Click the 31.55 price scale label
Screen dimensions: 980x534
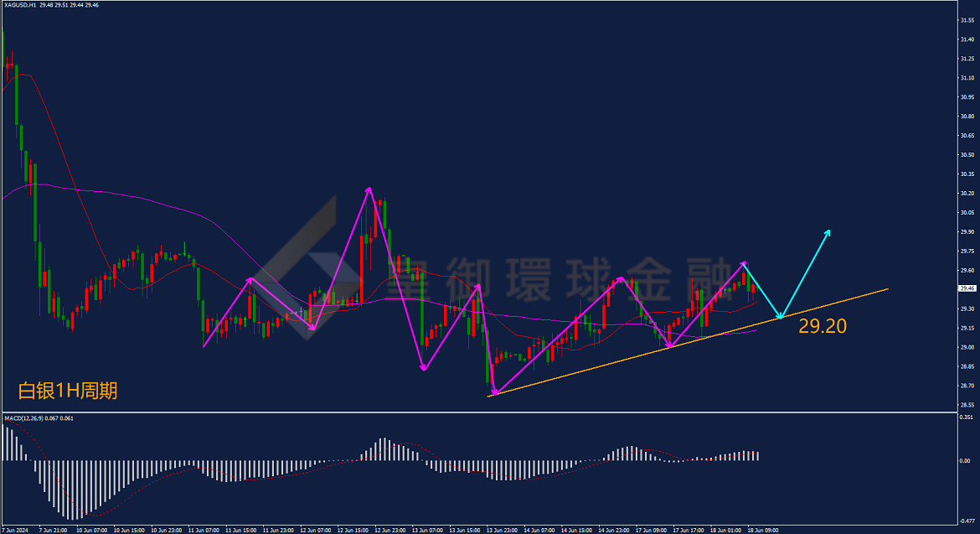click(967, 20)
